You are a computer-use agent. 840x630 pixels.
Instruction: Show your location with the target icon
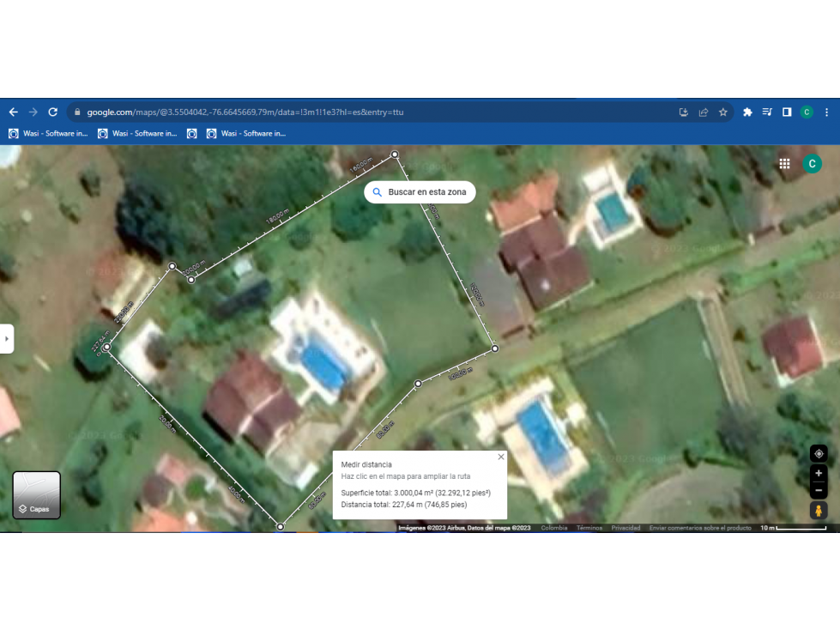click(819, 454)
